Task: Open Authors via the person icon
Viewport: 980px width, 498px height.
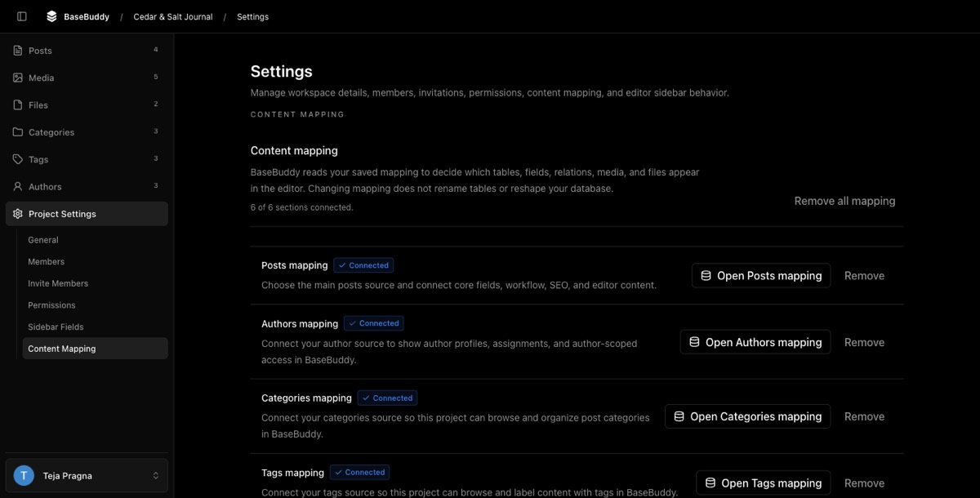Action: pyautogui.click(x=18, y=186)
